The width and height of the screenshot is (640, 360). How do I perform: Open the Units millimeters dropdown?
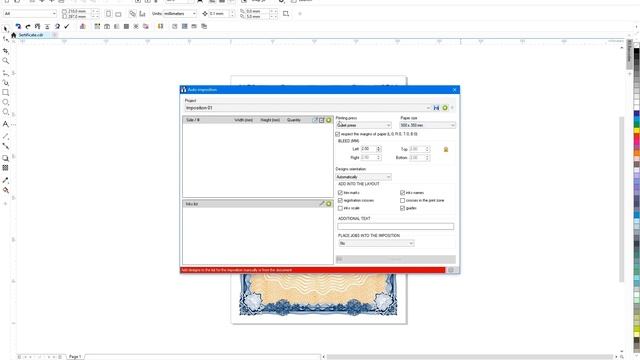click(180, 14)
